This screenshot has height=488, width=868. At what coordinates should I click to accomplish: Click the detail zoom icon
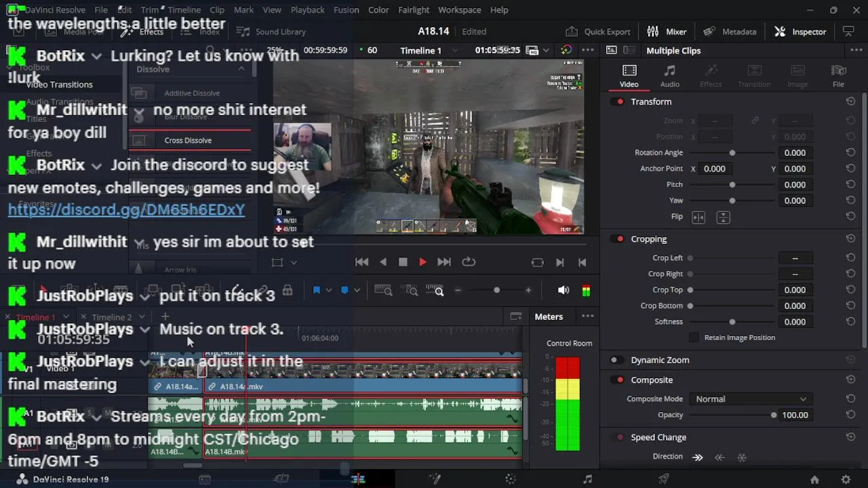(411, 291)
